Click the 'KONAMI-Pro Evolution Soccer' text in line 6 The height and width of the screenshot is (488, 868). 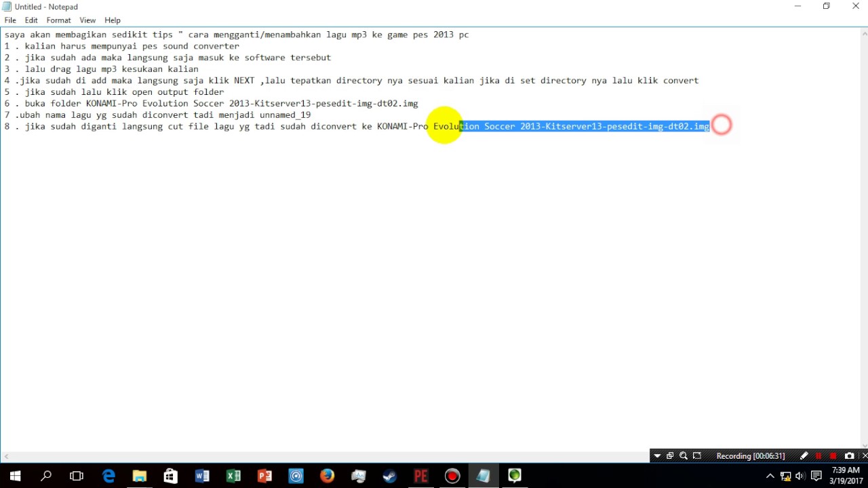tap(155, 103)
